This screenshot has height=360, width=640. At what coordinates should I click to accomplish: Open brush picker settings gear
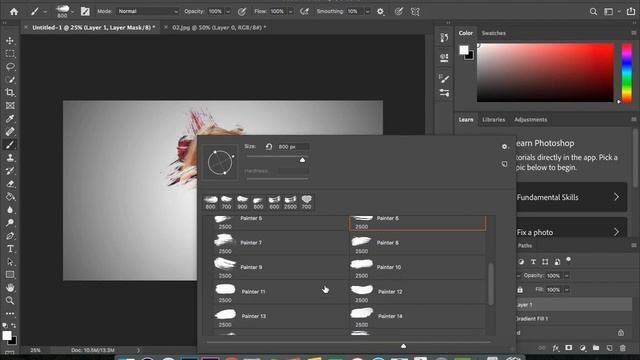click(504, 147)
